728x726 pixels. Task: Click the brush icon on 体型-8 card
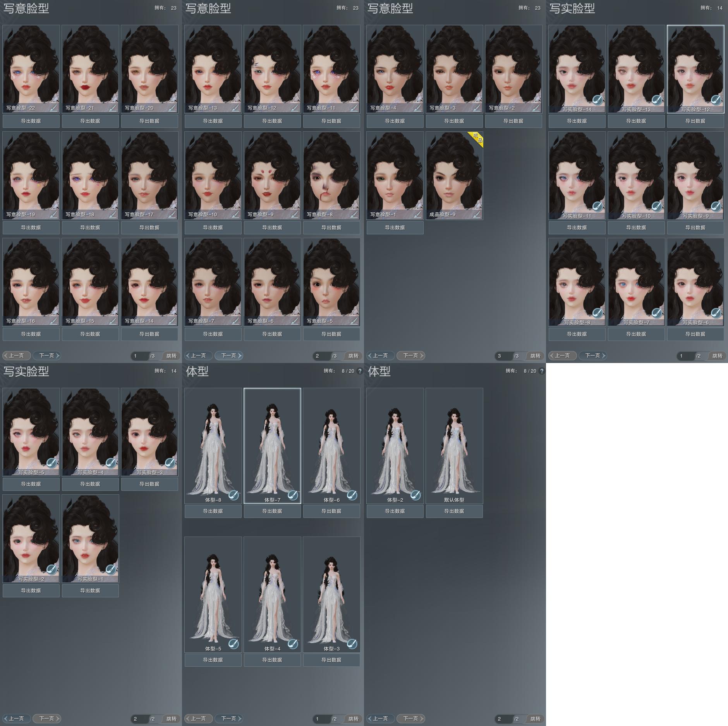233,495
